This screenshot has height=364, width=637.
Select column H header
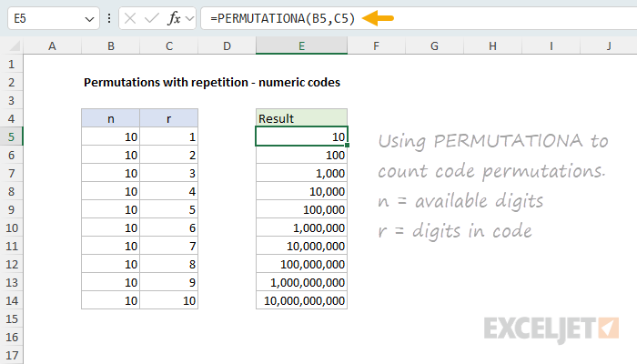coord(492,45)
